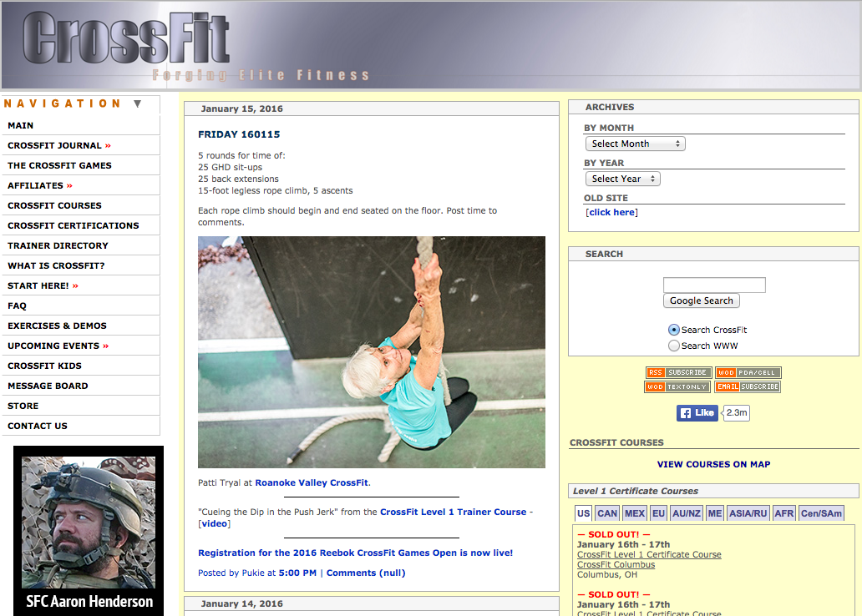Open the Patti Tryal rope climb photo
862x616 pixels.
(372, 352)
